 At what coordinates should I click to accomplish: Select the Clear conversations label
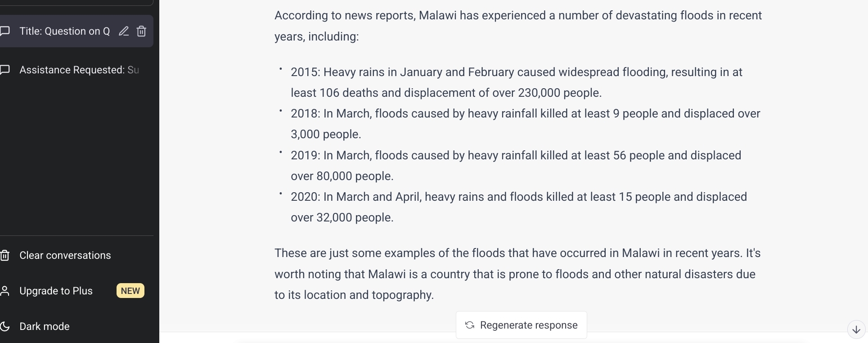click(65, 255)
